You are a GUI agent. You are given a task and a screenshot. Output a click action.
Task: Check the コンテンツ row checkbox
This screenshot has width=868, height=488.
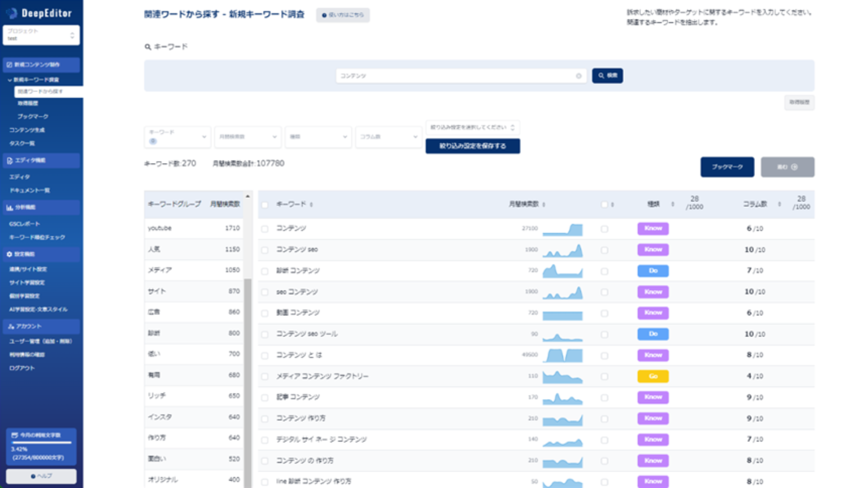(x=265, y=229)
